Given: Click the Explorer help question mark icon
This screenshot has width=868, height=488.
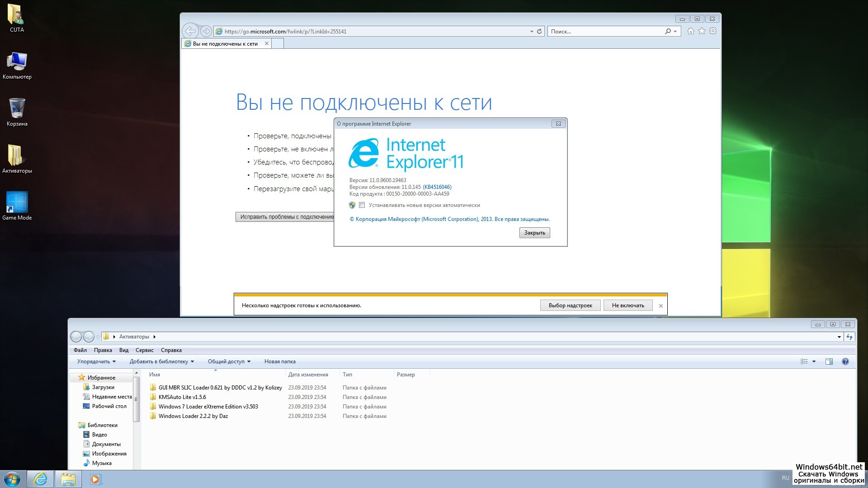Looking at the screenshot, I should pos(845,361).
